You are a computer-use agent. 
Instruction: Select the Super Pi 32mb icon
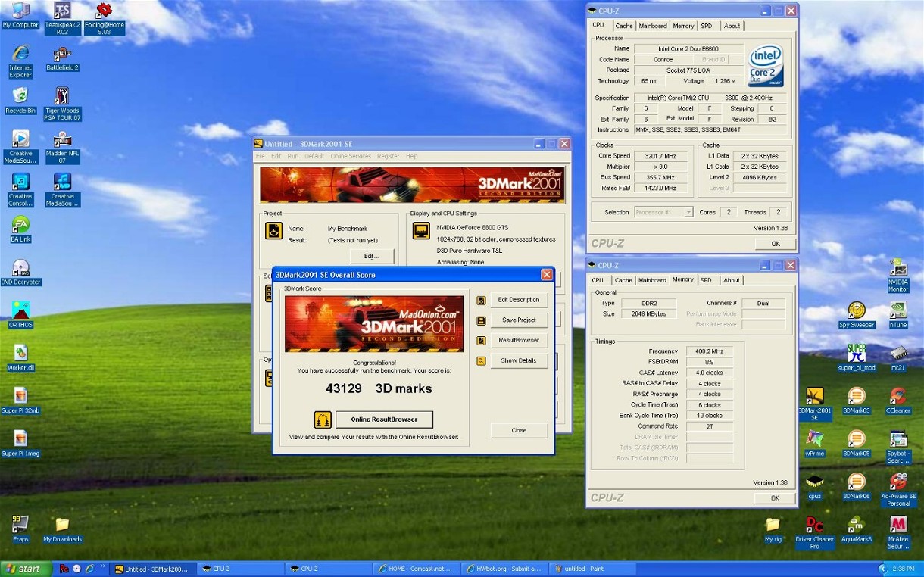tap(20, 401)
